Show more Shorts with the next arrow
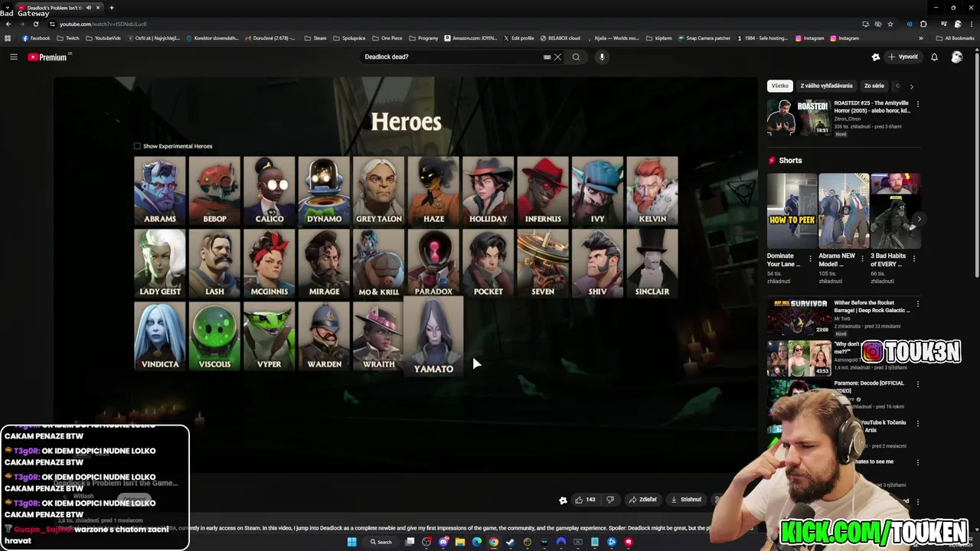The image size is (980, 551). [918, 220]
